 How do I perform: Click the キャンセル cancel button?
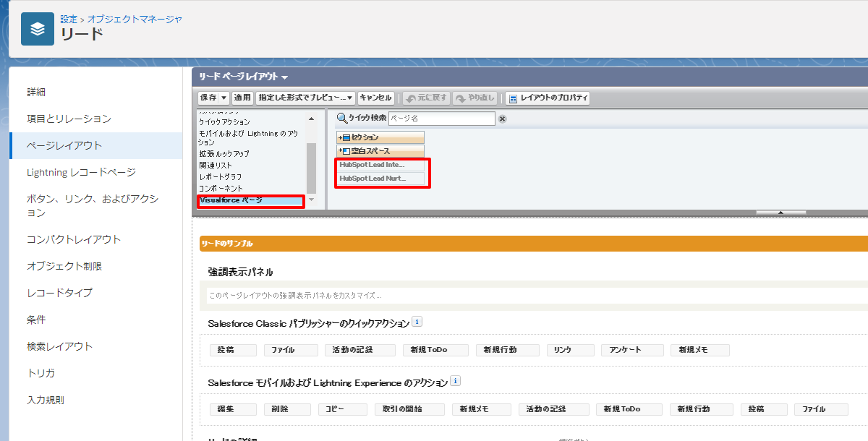pyautogui.click(x=375, y=98)
